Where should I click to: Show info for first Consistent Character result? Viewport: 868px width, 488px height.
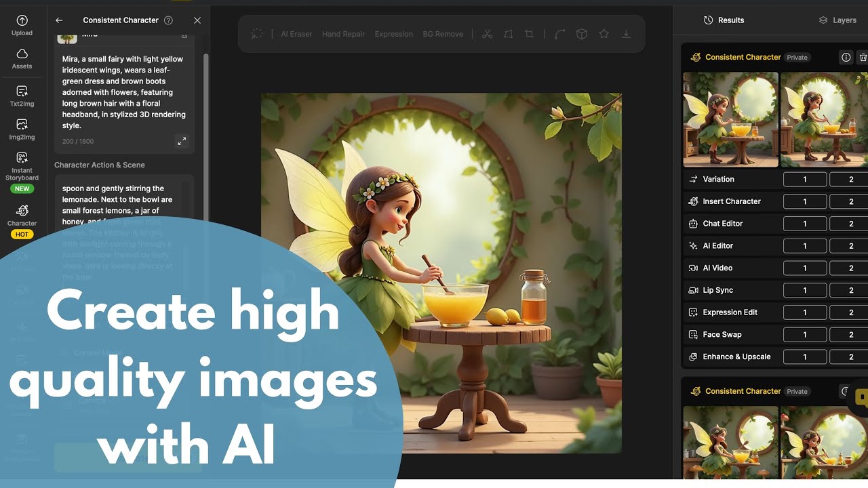[846, 58]
